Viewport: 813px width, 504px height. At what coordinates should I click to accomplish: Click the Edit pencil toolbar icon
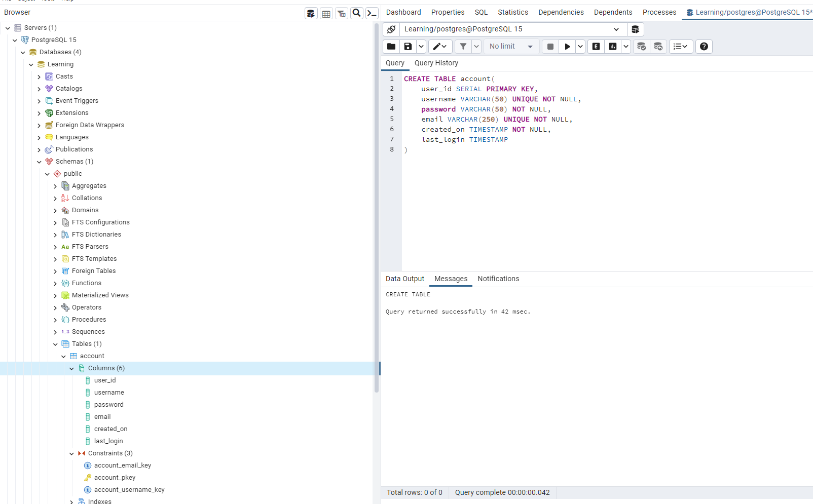pos(440,47)
